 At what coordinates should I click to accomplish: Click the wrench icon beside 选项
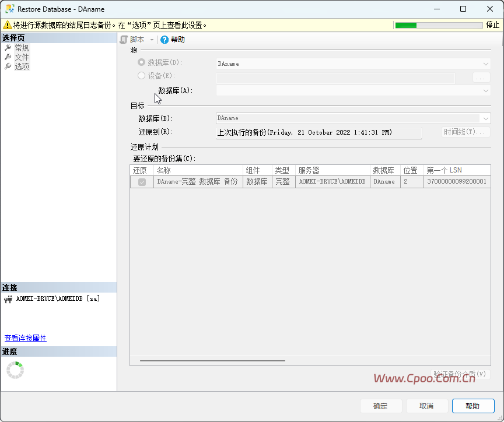pos(8,66)
